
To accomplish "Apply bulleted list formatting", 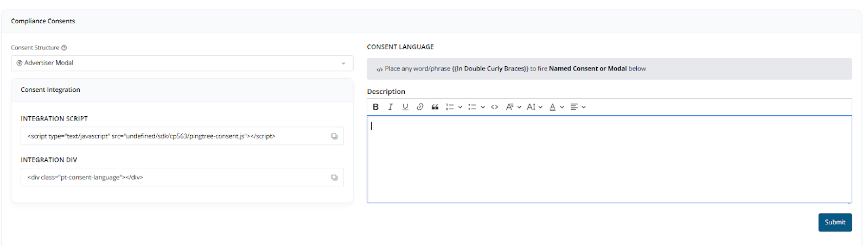I will click(x=472, y=107).
